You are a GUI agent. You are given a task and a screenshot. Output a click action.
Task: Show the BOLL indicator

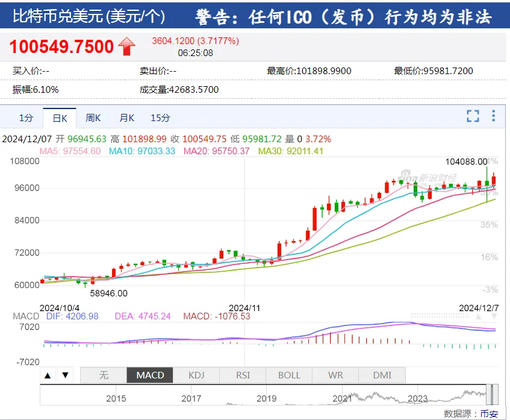tap(289, 375)
